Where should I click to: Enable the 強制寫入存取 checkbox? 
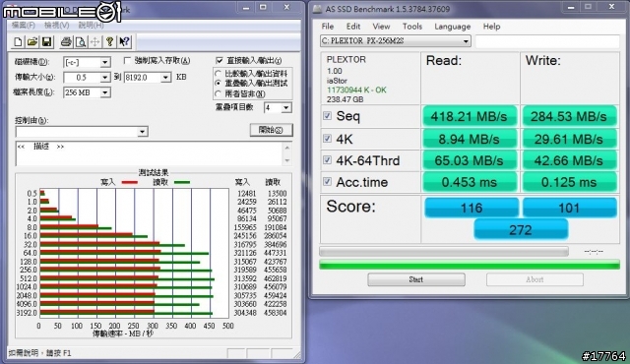pyautogui.click(x=127, y=61)
